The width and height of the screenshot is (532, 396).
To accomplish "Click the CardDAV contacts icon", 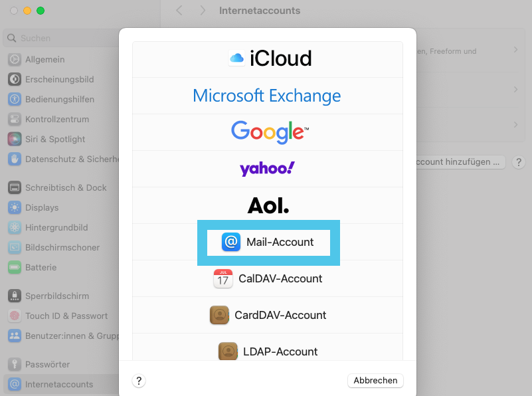I will (219, 315).
